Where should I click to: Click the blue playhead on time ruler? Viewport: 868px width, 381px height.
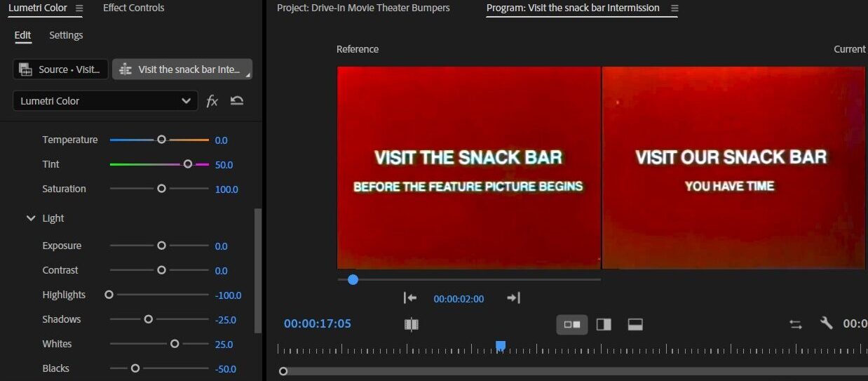coord(501,345)
